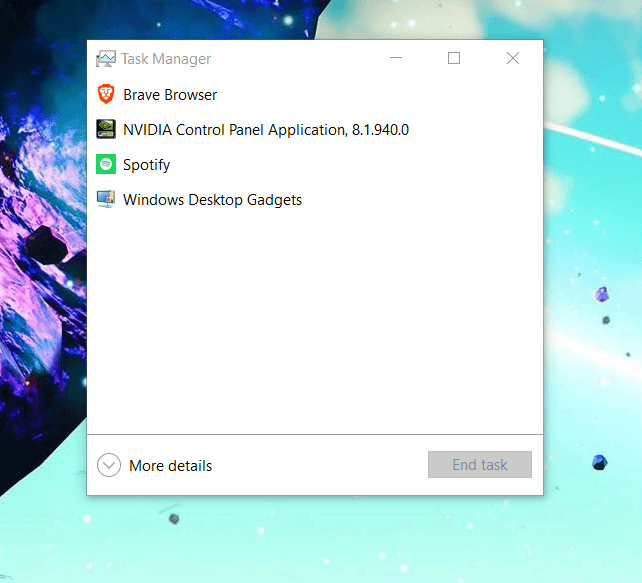The image size is (642, 583).
Task: Select the Windows Desktop Gadgets entry text
Action: click(x=212, y=200)
